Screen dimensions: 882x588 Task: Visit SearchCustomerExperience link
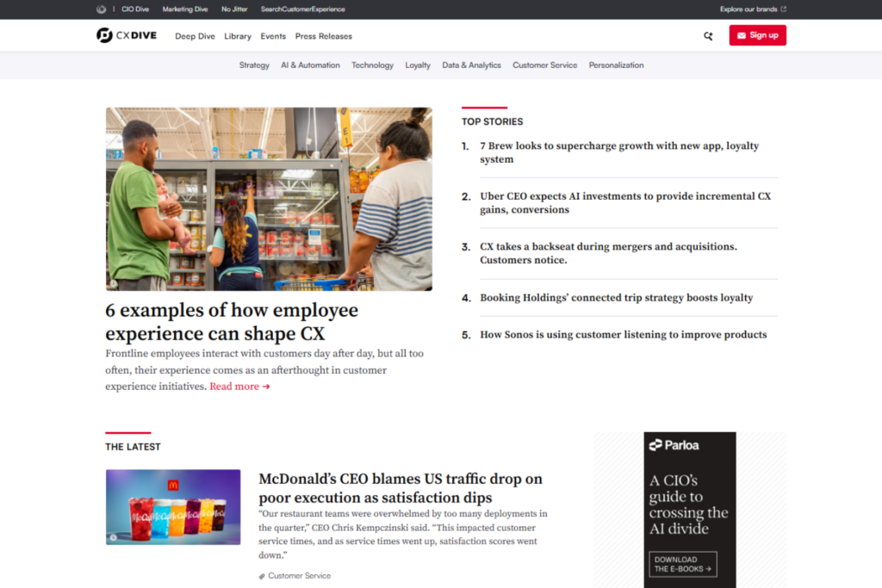point(302,9)
